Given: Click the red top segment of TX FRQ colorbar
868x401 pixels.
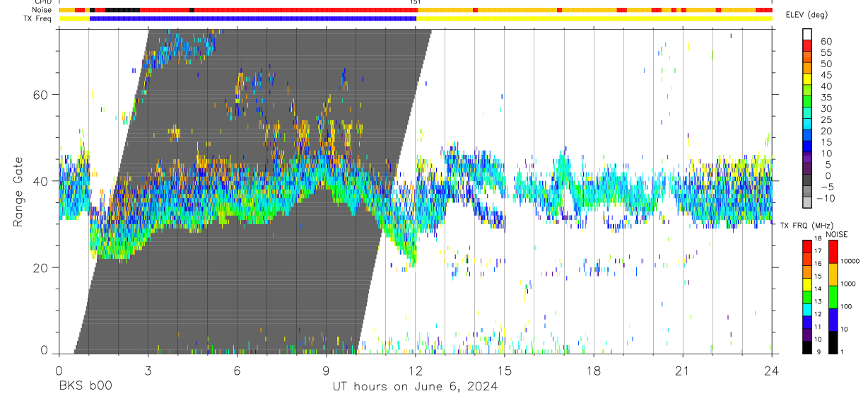Looking at the screenshot, I should point(807,246).
